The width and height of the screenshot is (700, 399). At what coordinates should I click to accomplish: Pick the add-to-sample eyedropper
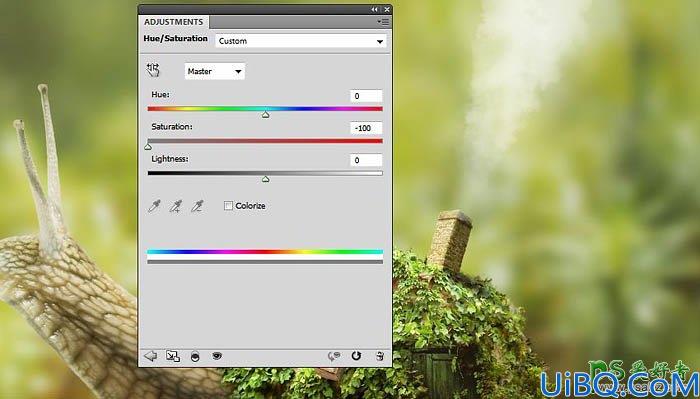click(x=175, y=206)
